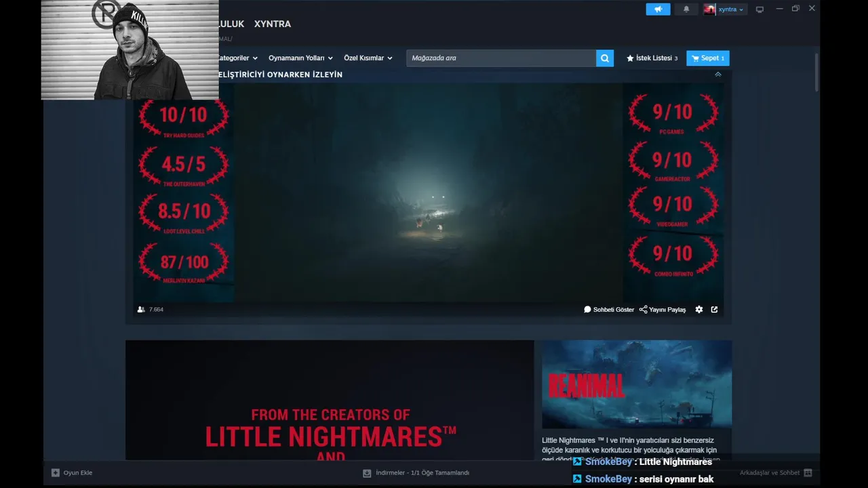Click the star icon beside İstek Listesi
This screenshot has height=488, width=868.
click(x=630, y=58)
